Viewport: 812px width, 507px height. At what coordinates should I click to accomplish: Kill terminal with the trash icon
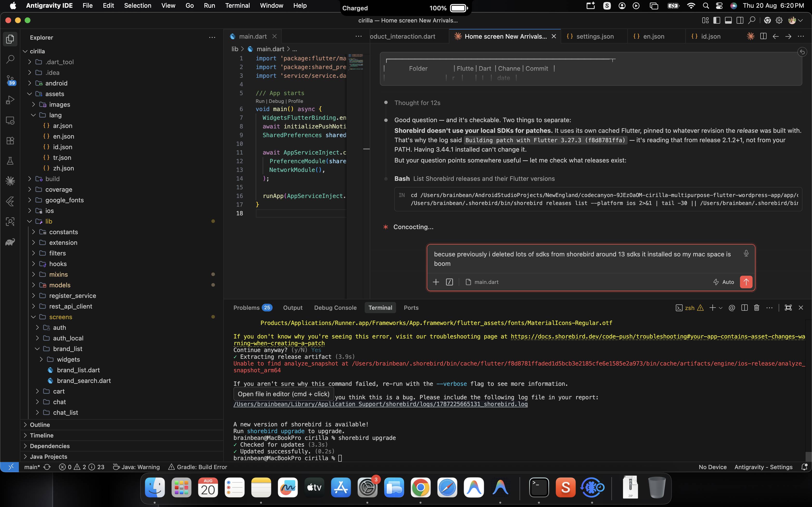[757, 308]
